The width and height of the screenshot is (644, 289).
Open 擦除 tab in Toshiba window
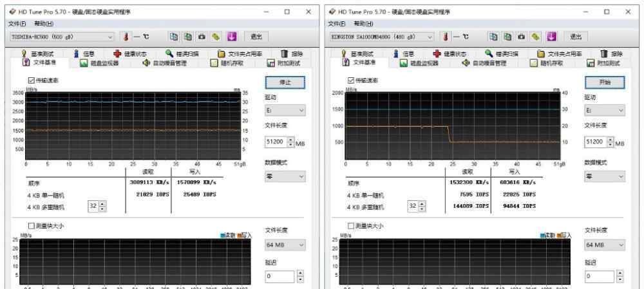pos(292,54)
